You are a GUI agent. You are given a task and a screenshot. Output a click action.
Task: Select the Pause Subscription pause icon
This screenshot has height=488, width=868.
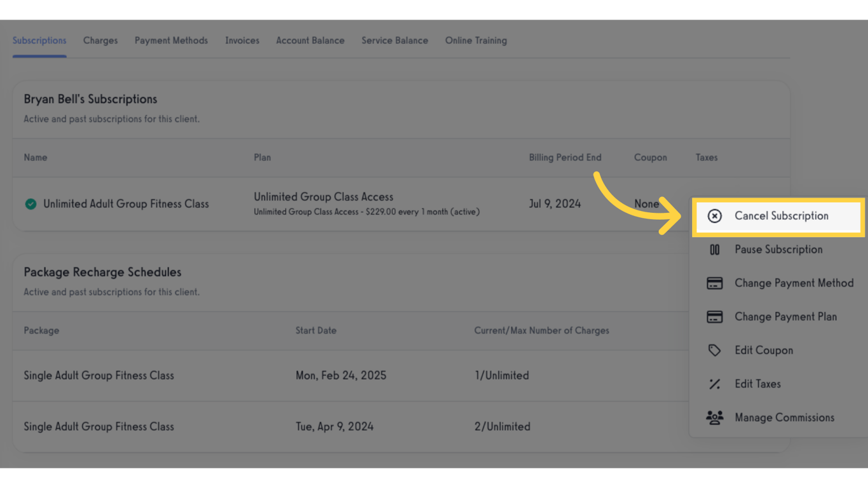(x=715, y=249)
